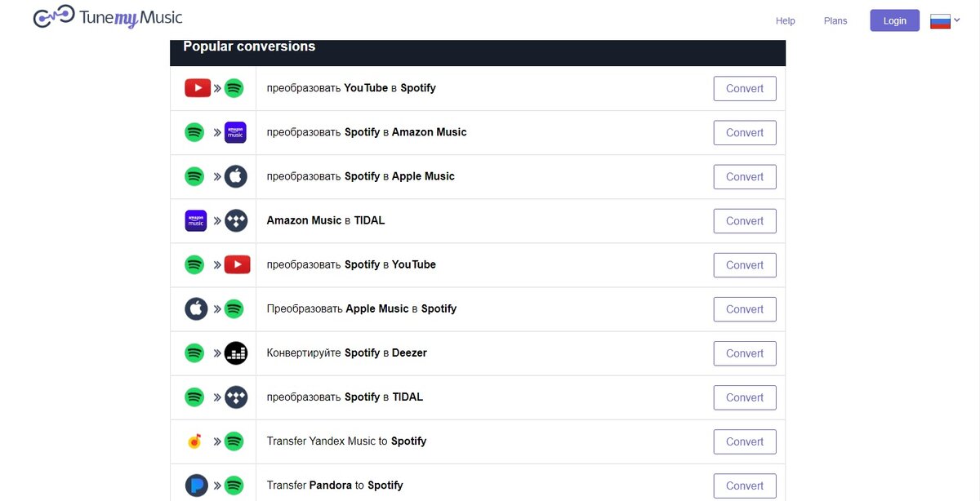Click Amazon Music icon in Spotify to Amazon Music row
Viewport: 980px width, 501px height.
tap(235, 132)
